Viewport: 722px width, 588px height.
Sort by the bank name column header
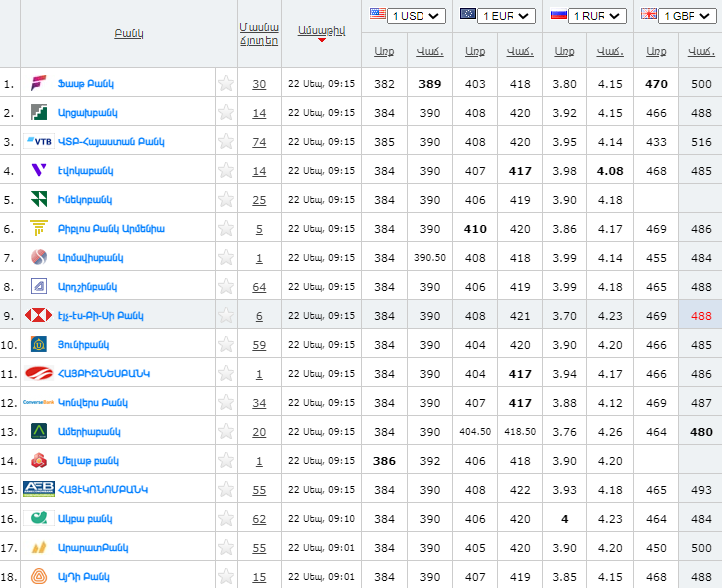coord(129,34)
